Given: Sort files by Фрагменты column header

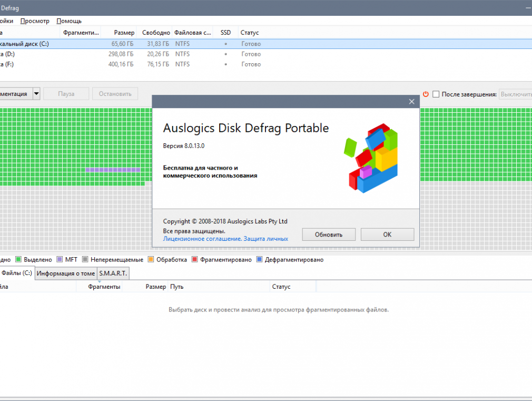Looking at the screenshot, I should pos(99,287).
